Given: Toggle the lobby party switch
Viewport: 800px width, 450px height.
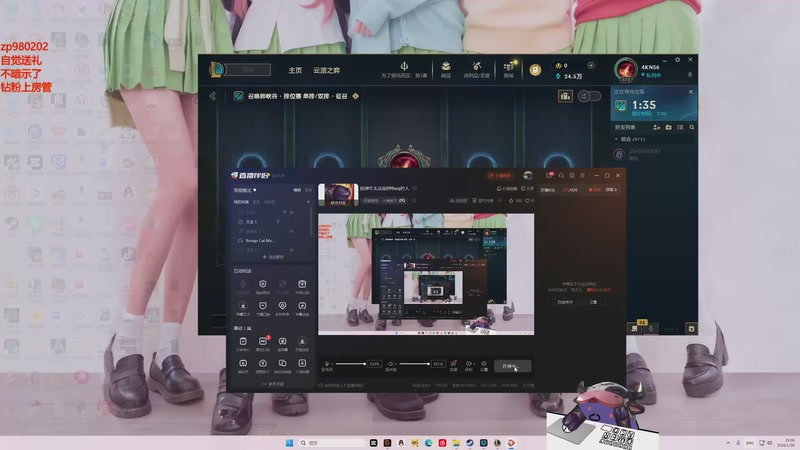Looking at the screenshot, I should pyautogui.click(x=589, y=96).
